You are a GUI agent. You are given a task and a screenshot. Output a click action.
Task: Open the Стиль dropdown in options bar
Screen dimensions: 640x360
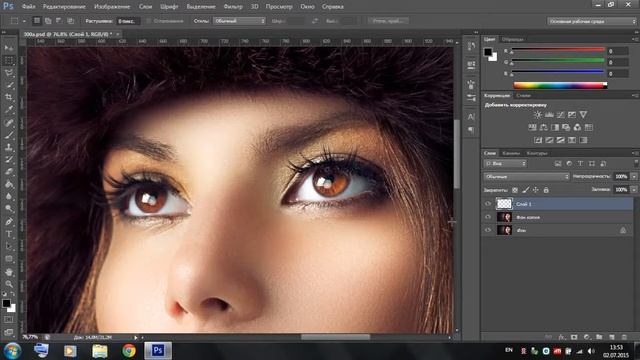tap(239, 21)
